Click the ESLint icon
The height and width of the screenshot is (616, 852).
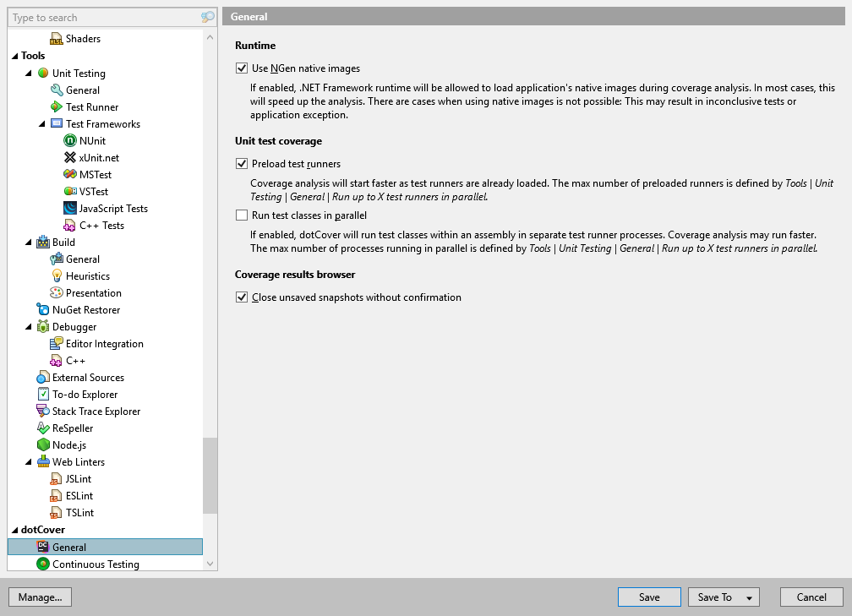click(x=57, y=495)
